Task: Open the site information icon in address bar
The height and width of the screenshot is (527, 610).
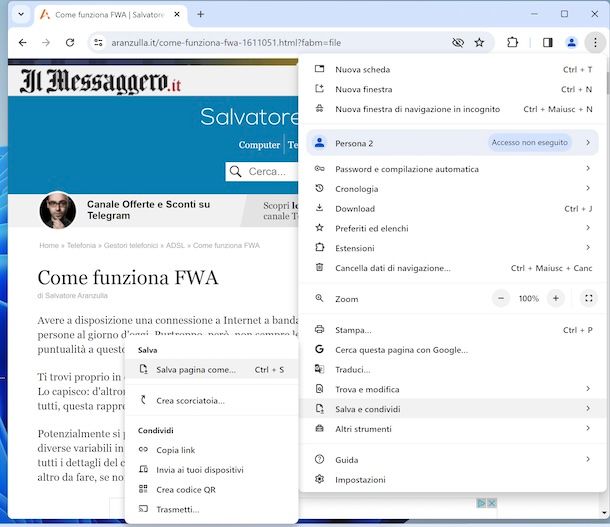Action: pos(98,42)
